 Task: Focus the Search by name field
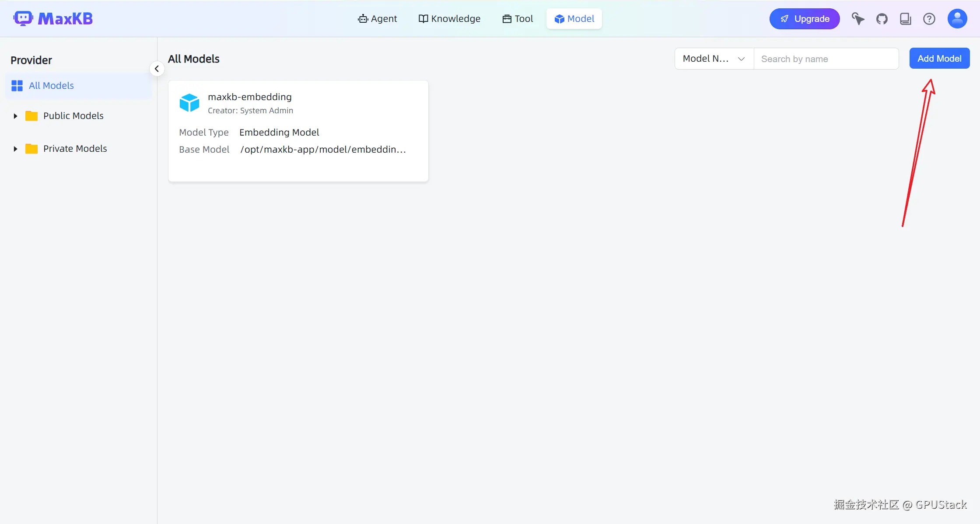[x=826, y=59]
